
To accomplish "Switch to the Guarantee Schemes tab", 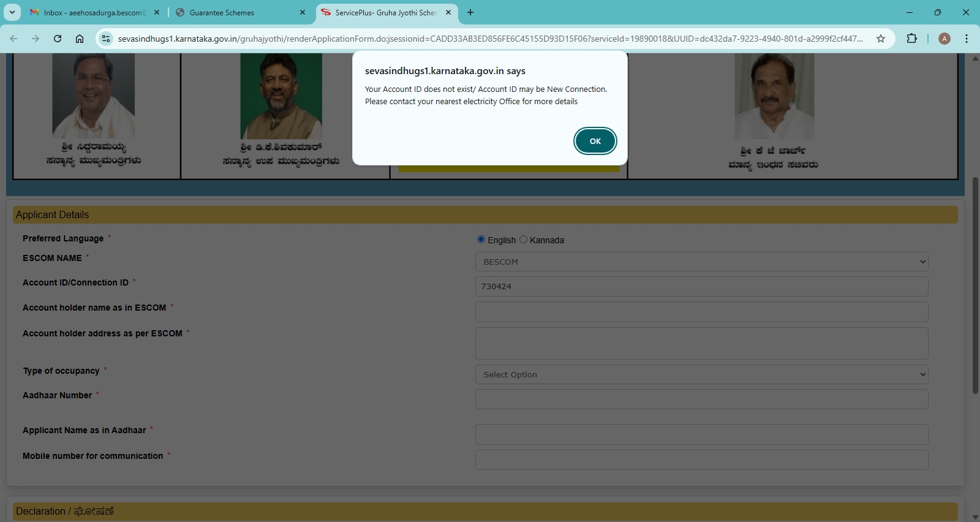I will 241,12.
